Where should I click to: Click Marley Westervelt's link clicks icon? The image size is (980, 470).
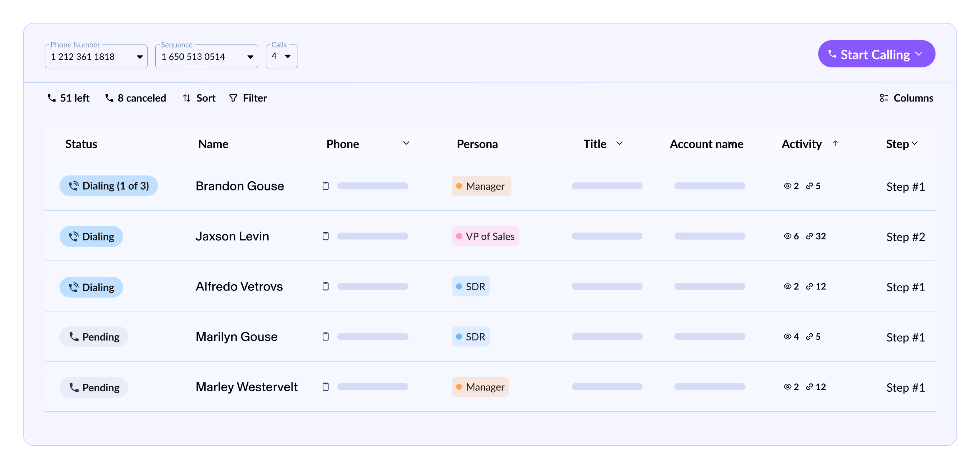[x=809, y=387]
